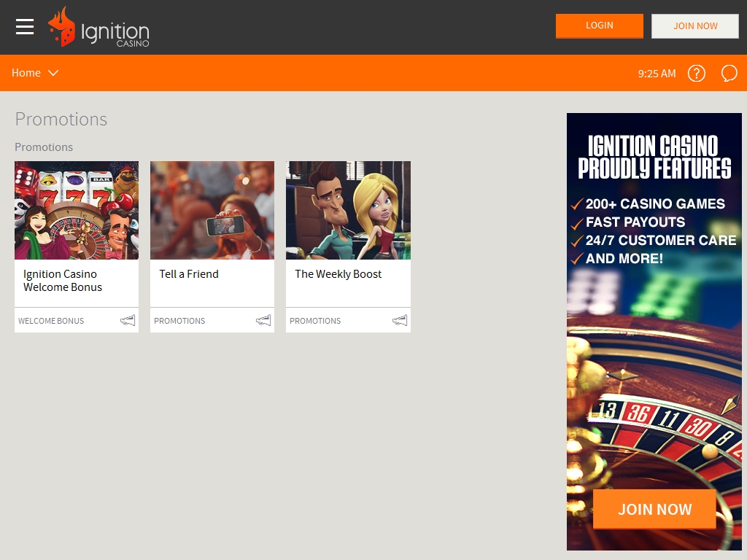Select The Weekly Boost title link
Screen dimensions: 747x560
click(338, 274)
